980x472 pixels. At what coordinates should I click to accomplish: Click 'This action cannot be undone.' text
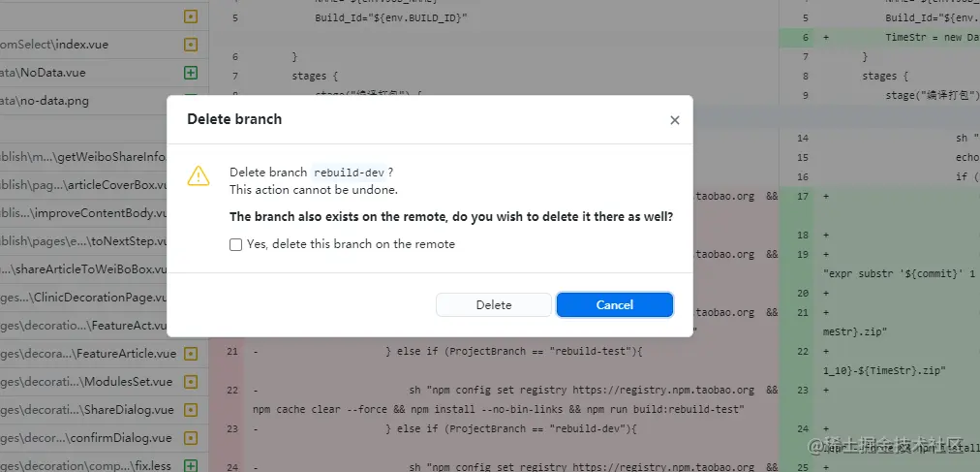pyautogui.click(x=314, y=189)
